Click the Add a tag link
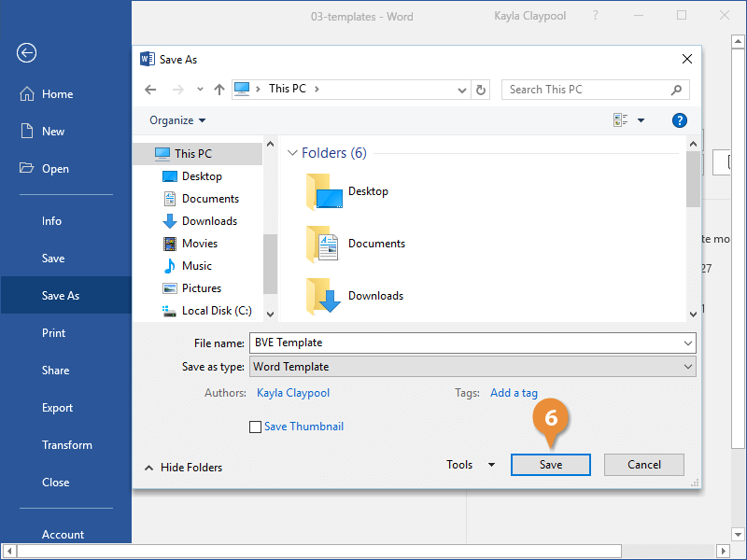The image size is (747, 560). coord(514,392)
